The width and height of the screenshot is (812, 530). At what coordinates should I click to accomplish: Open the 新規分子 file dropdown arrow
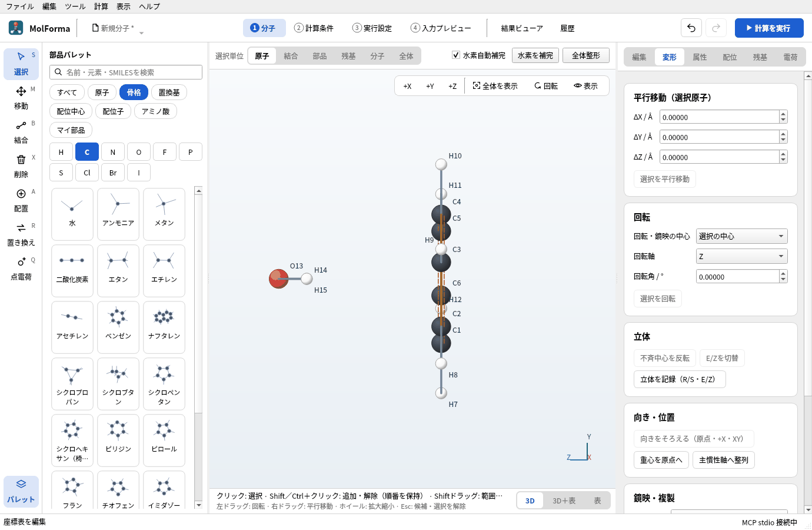pyautogui.click(x=141, y=32)
